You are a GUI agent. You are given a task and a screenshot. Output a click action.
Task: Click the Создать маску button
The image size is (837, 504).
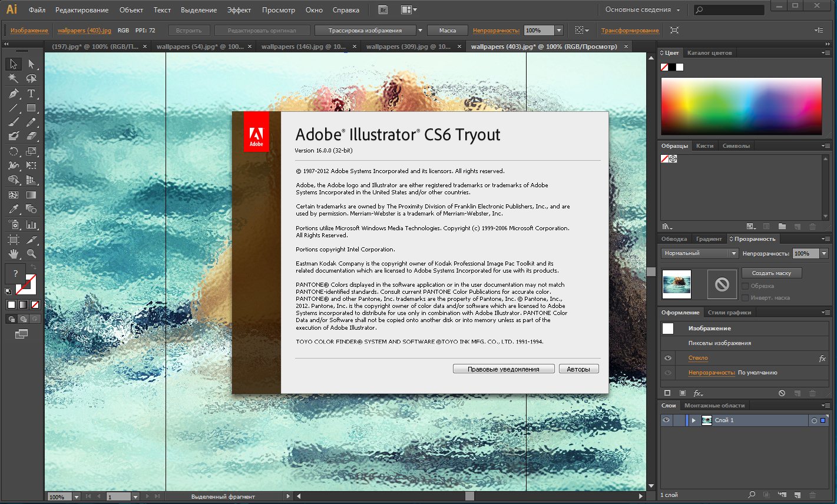click(x=772, y=273)
